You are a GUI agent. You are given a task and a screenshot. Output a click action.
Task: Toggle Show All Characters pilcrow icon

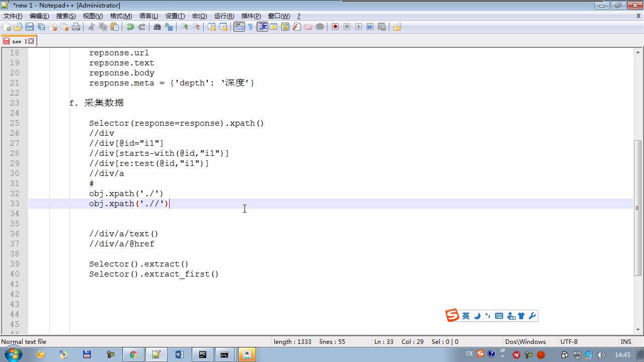pos(251,27)
